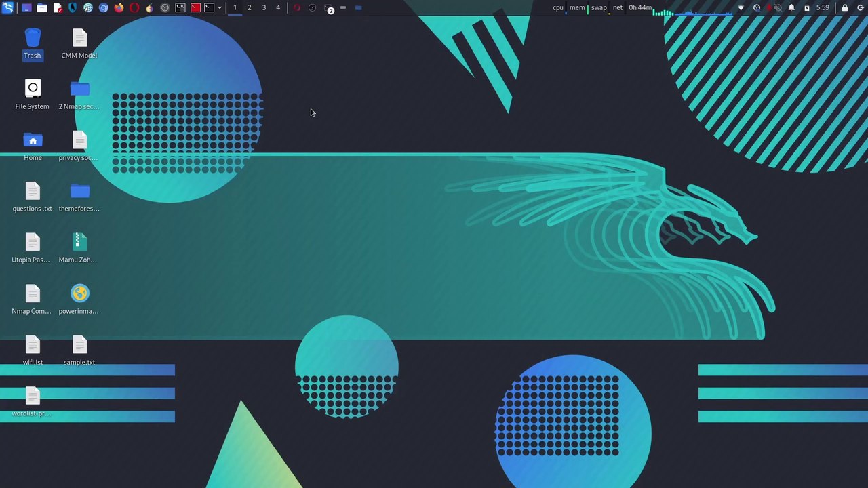Select the privacy soc... document
The image size is (868, 488).
(79, 146)
